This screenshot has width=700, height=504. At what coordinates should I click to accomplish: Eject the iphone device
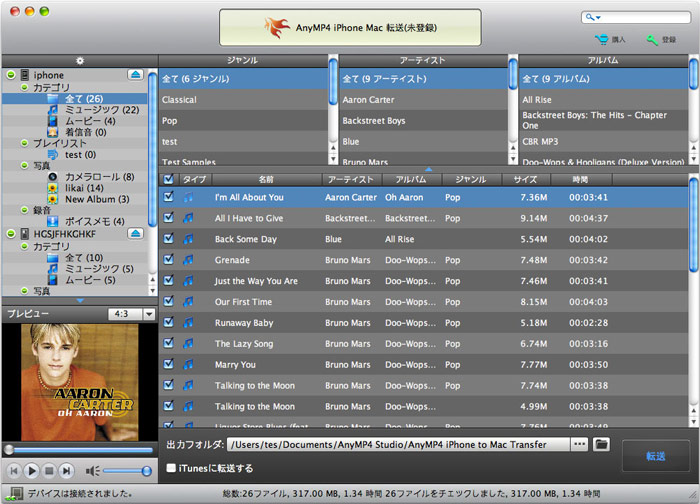pos(136,75)
